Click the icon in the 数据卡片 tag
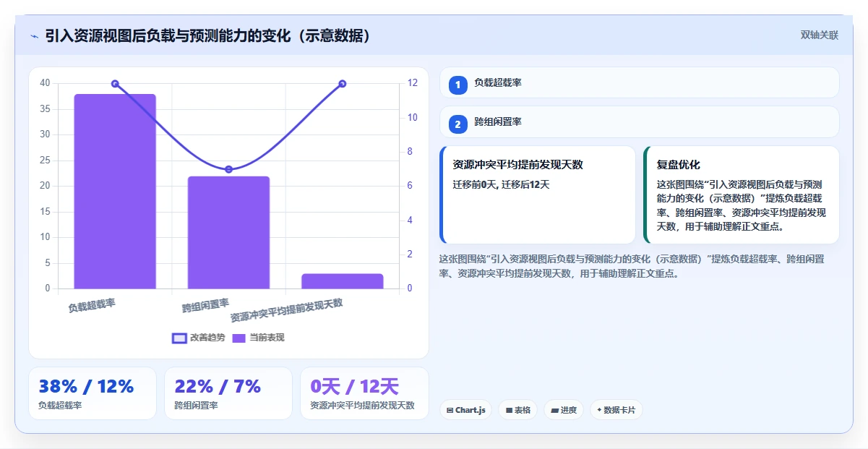 (599, 410)
